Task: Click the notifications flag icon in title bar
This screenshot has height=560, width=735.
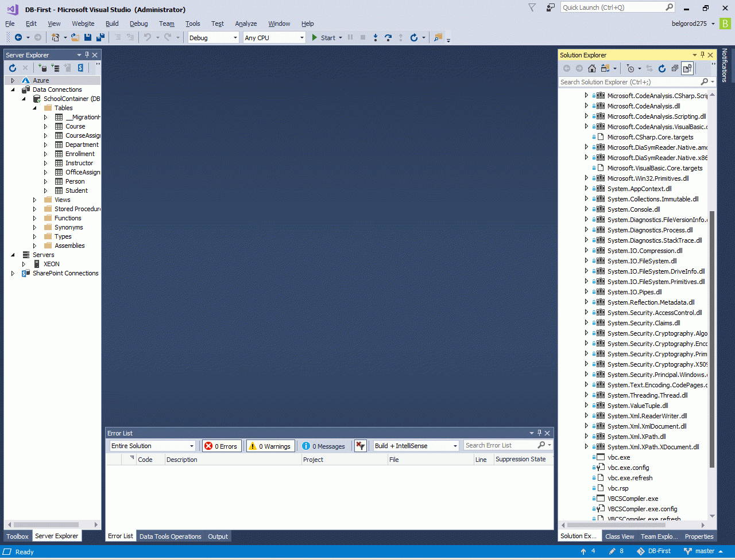Action: point(532,7)
